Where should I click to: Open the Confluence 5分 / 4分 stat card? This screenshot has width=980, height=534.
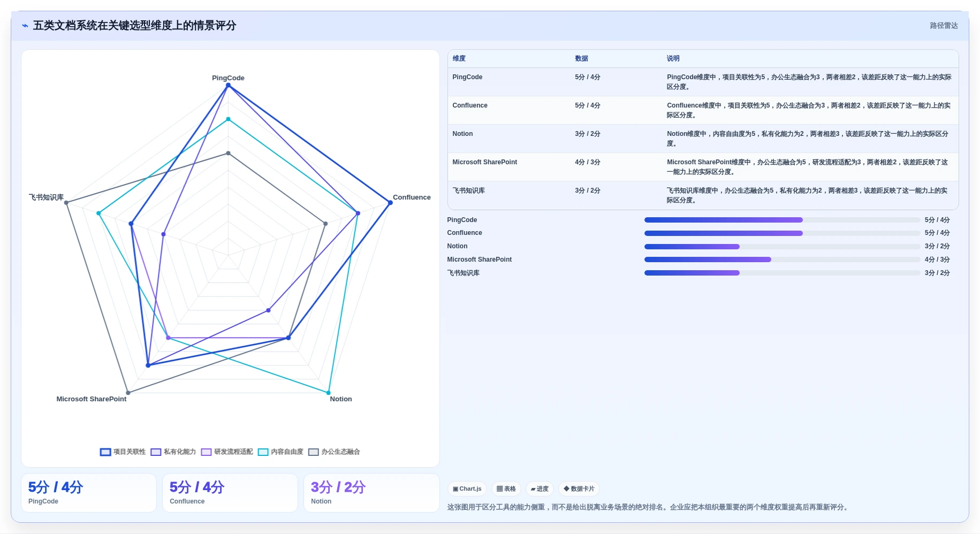[x=230, y=493]
